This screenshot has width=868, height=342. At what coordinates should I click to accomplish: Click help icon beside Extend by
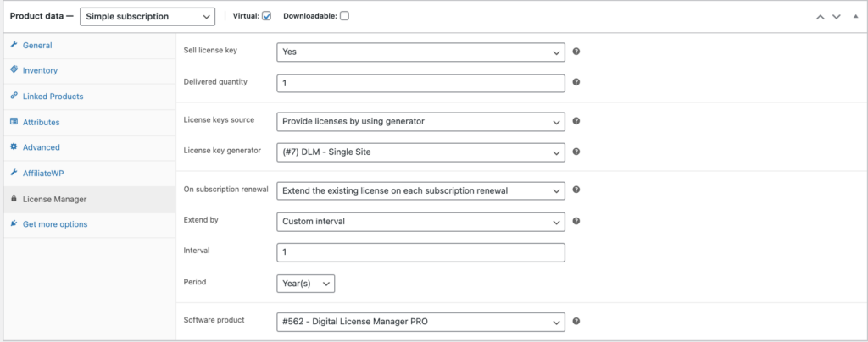coord(576,221)
